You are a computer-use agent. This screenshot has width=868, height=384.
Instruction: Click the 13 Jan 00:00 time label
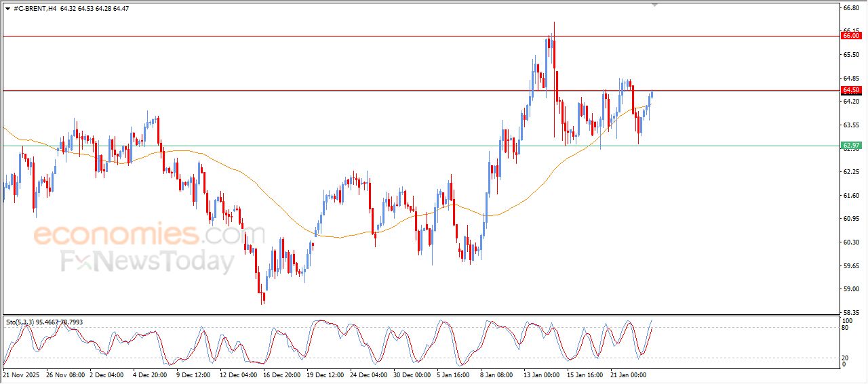[x=541, y=374]
